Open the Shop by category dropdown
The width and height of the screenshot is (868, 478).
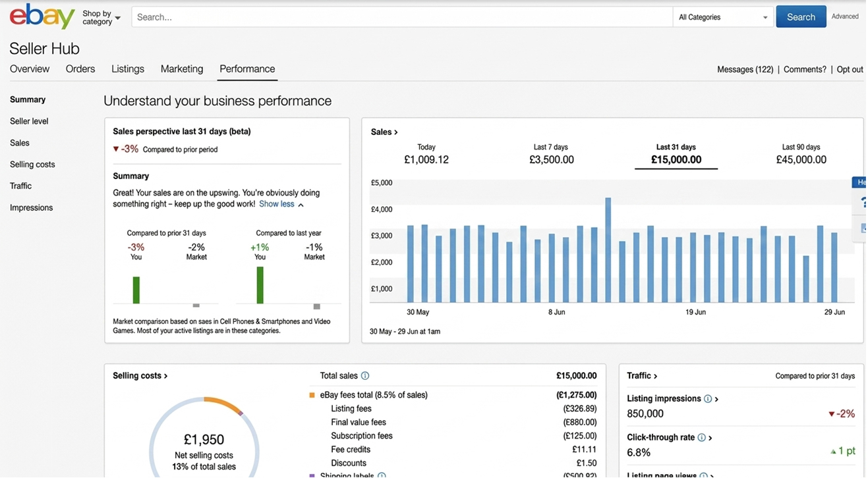pos(101,18)
